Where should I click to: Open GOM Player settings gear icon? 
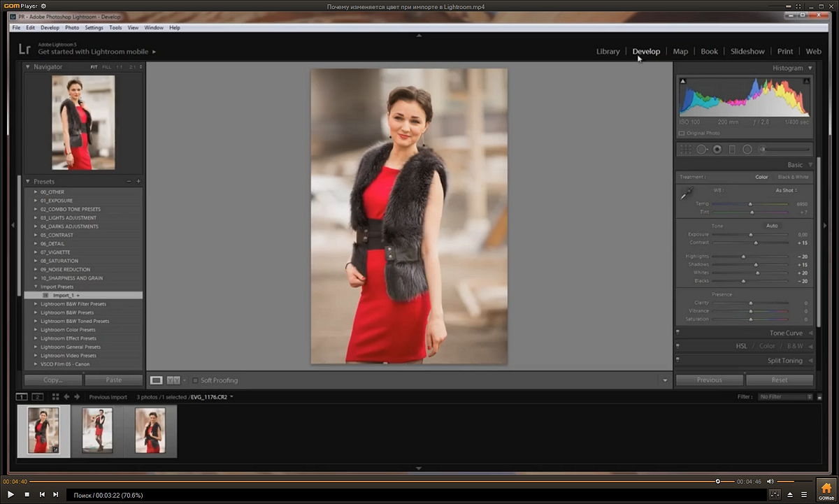pos(43,6)
